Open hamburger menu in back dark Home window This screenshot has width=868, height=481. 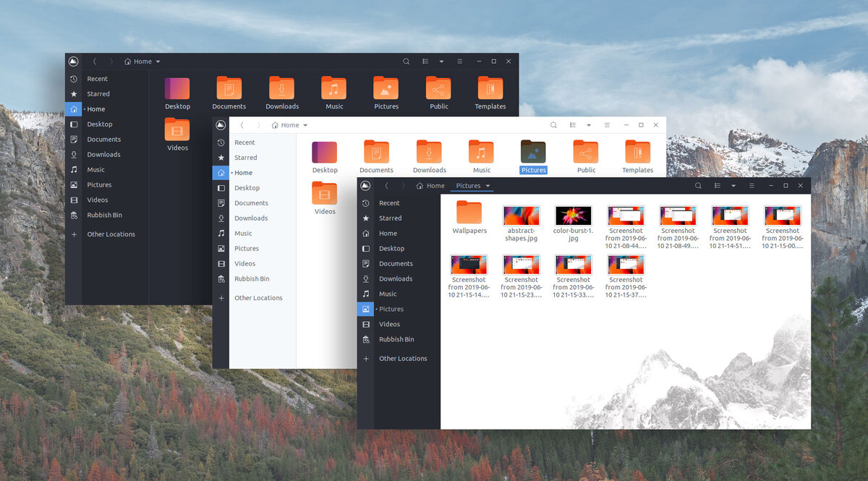[x=459, y=61]
